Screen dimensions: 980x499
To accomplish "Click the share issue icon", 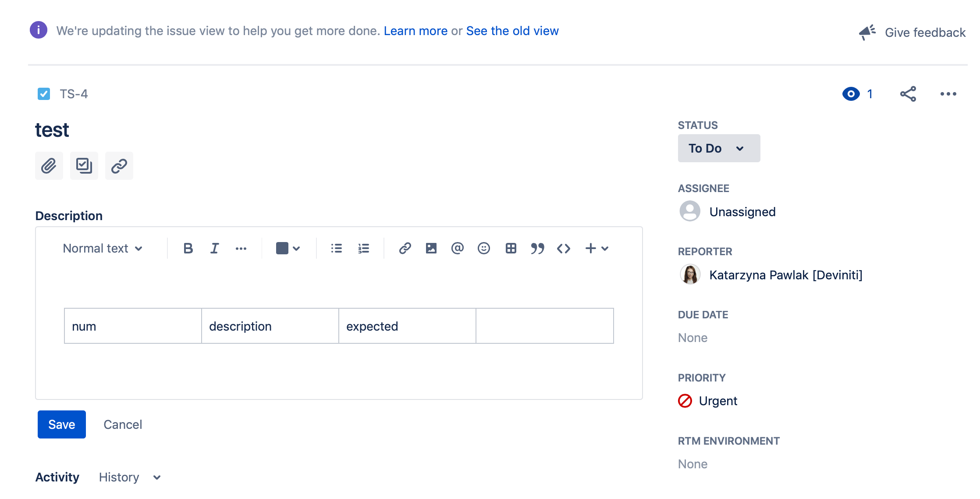I will coord(908,94).
